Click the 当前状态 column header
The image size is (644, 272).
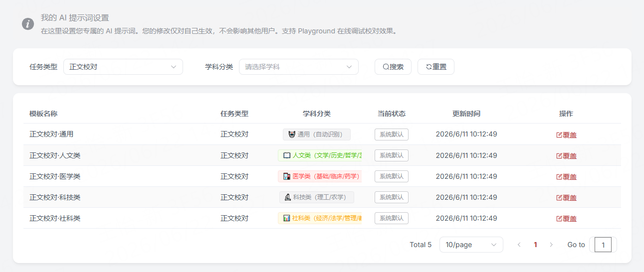pos(392,114)
